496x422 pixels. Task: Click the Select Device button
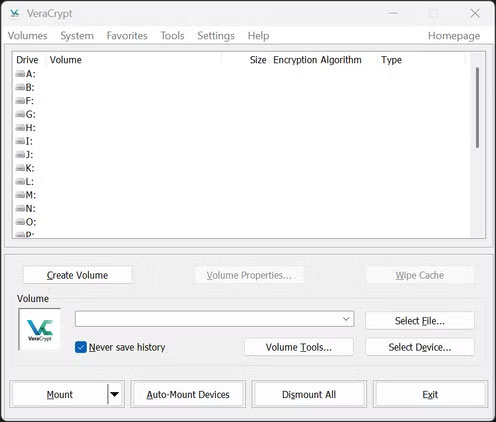click(x=420, y=347)
